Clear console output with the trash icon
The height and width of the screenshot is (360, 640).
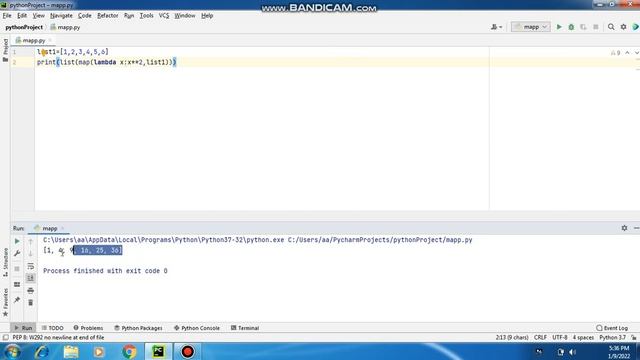(x=31, y=303)
